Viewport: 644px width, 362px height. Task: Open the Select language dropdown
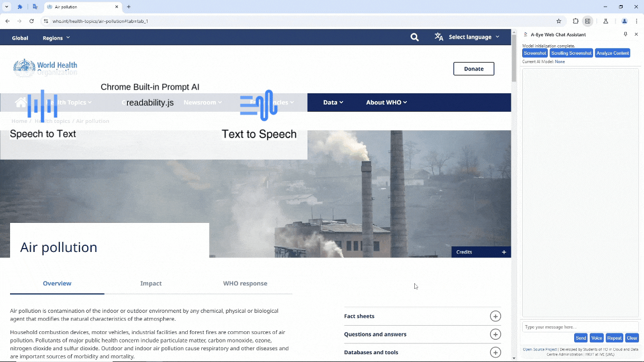[474, 37]
